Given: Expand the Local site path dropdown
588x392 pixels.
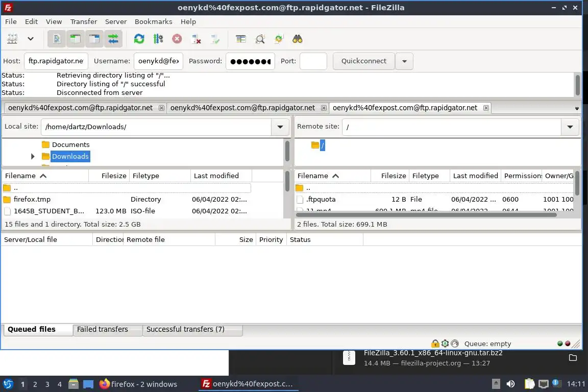Looking at the screenshot, I should 280,127.
